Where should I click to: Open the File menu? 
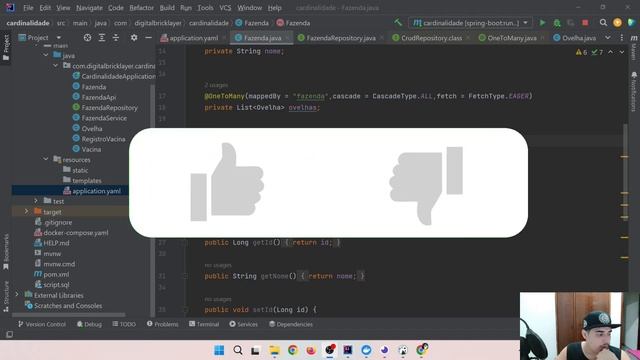28,8
